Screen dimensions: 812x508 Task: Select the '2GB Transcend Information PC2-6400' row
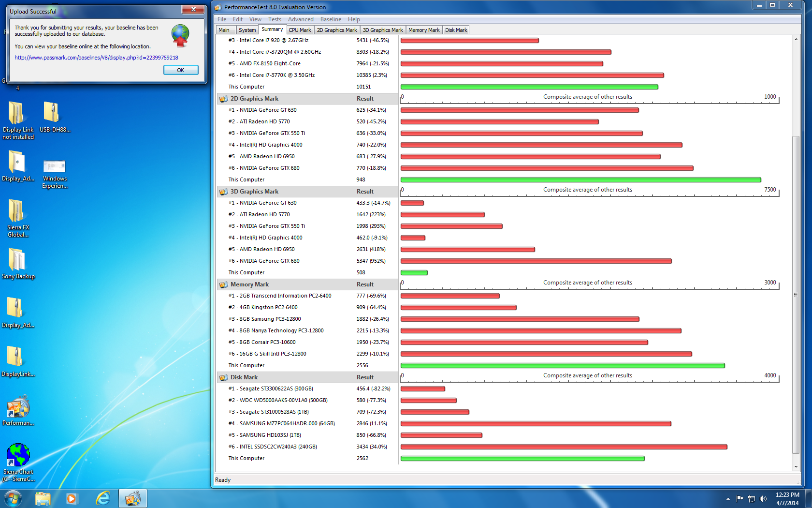pos(307,296)
